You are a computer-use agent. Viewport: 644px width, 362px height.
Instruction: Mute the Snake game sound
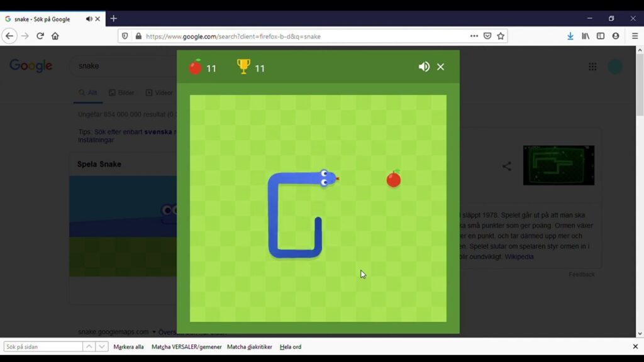424,67
